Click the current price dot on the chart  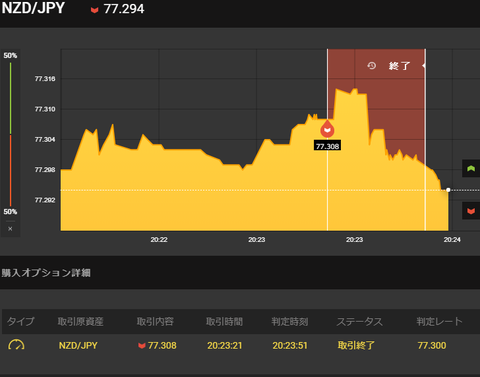(448, 190)
